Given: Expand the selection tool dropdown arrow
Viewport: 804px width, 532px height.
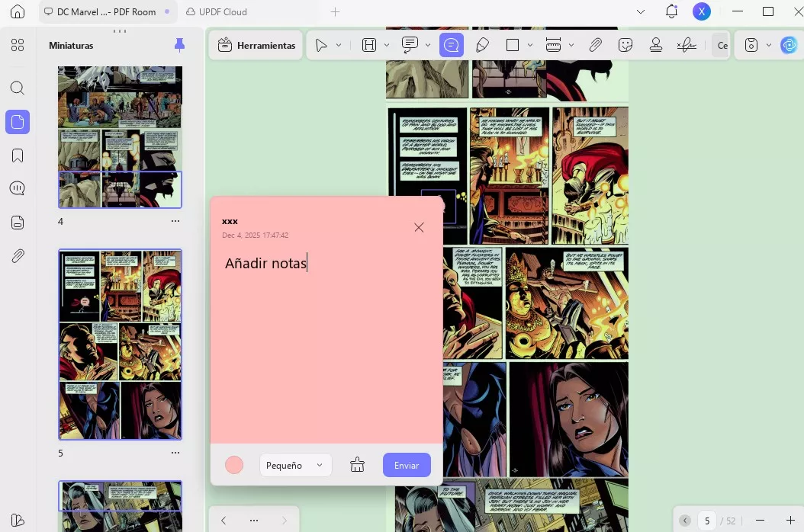Looking at the screenshot, I should point(339,46).
